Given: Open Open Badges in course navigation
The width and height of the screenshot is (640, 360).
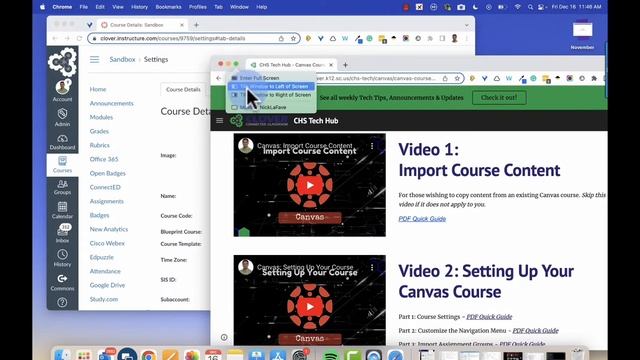Looking at the screenshot, I should pos(108,173).
